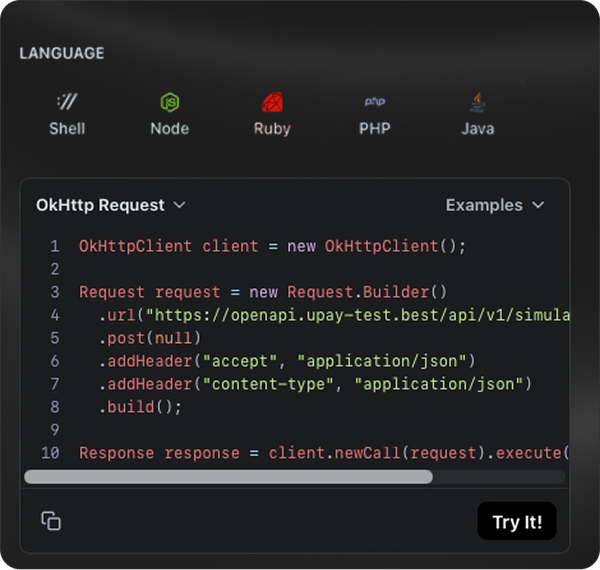Expand the Examples dropdown

pyautogui.click(x=495, y=205)
